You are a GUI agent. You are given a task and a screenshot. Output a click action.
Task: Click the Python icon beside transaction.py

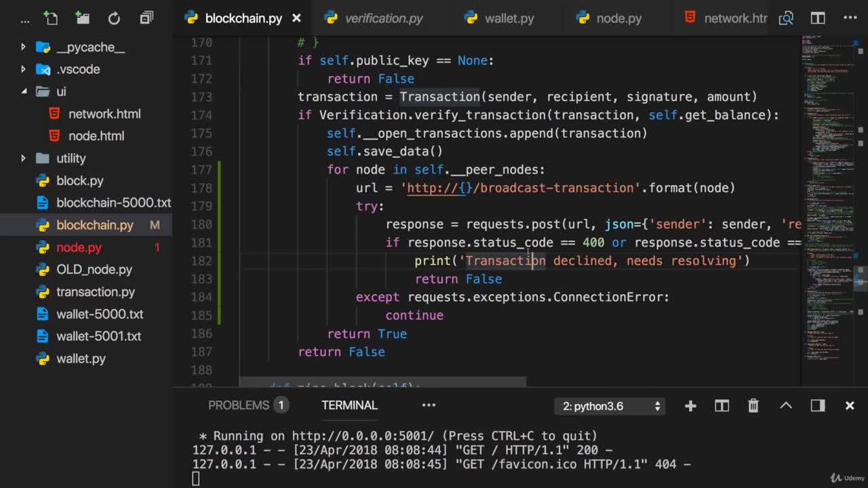coord(43,291)
